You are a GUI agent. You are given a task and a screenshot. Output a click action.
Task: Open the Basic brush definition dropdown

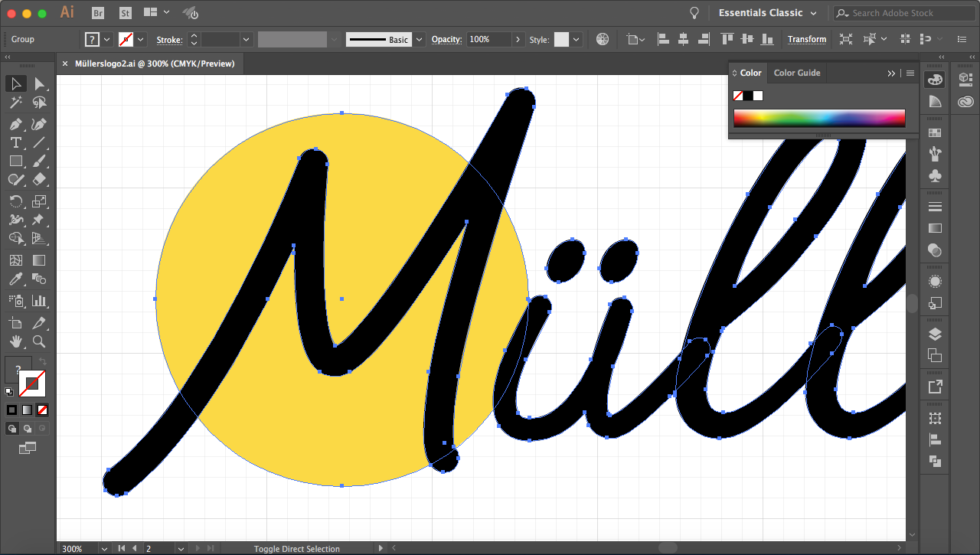[419, 39]
